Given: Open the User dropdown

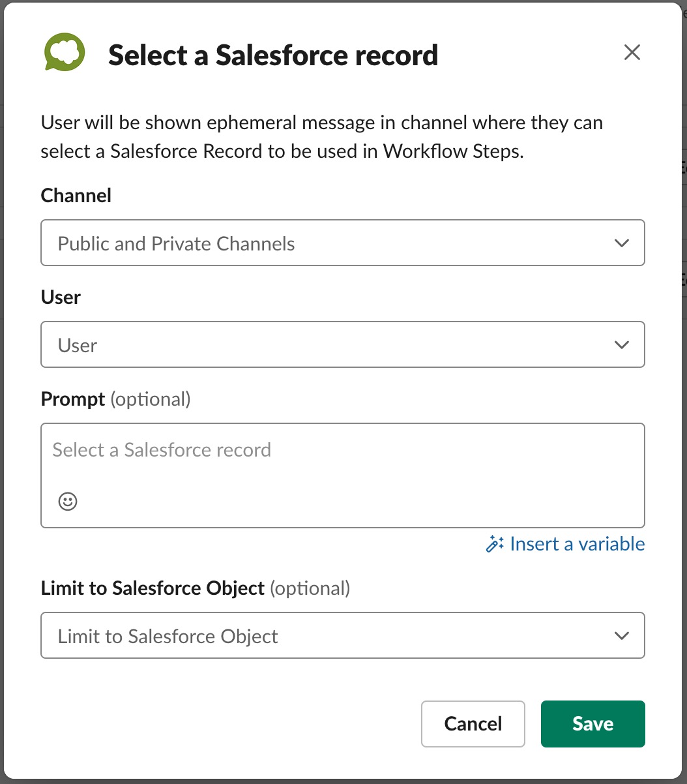Looking at the screenshot, I should (x=343, y=344).
